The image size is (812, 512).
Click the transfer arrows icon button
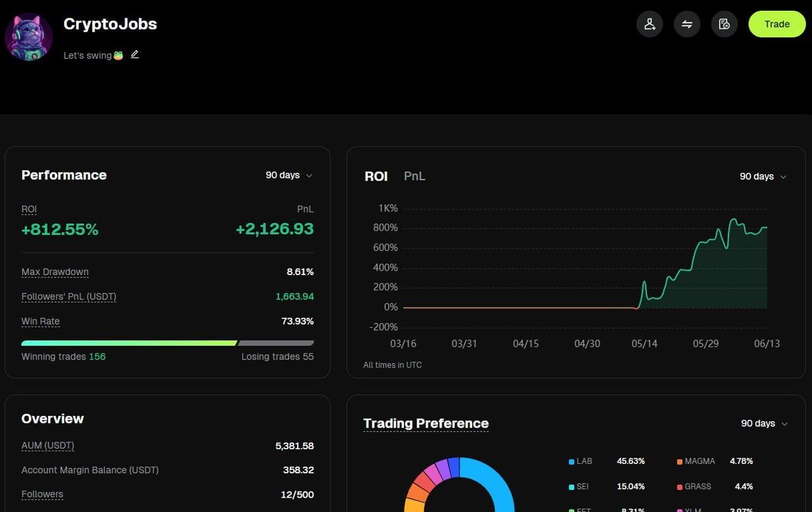687,24
